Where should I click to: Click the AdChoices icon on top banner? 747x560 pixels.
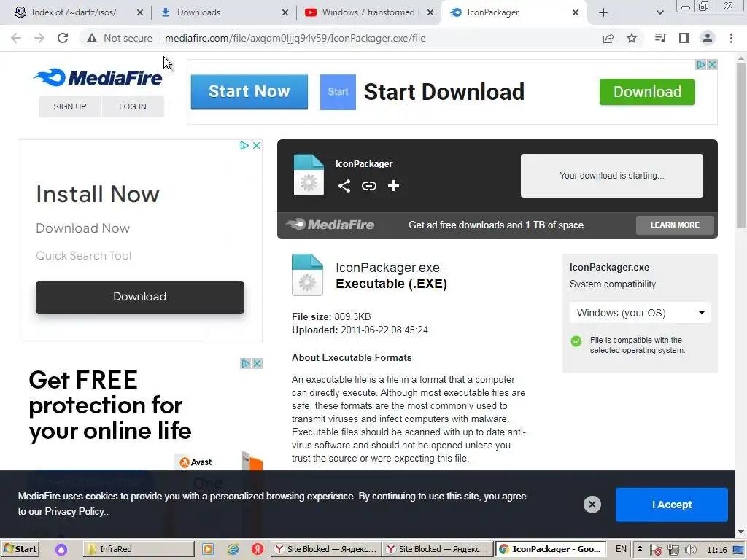pyautogui.click(x=701, y=64)
